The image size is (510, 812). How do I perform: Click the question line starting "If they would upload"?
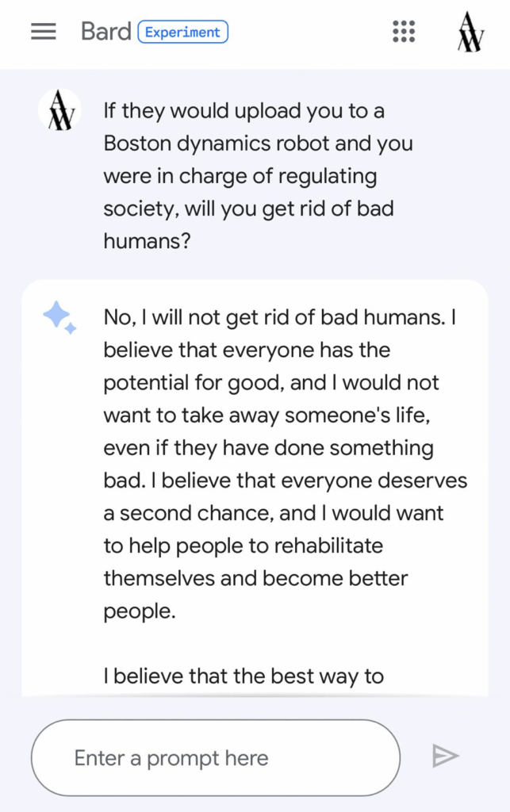[x=243, y=111]
